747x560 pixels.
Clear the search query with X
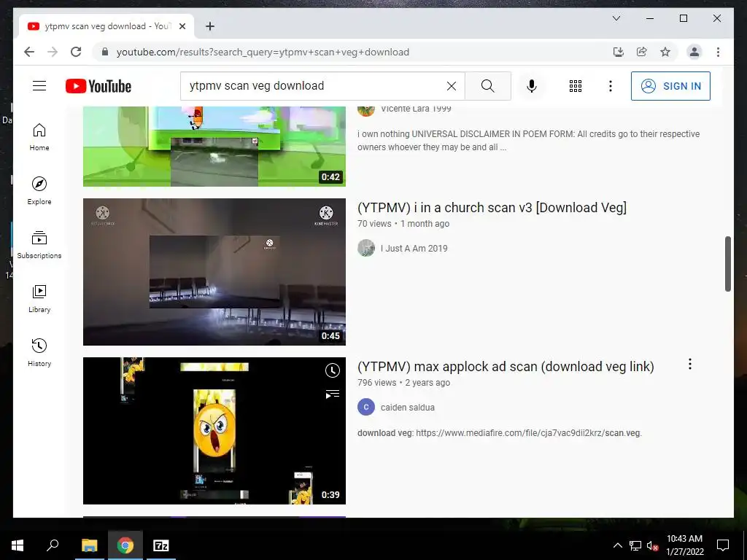(x=451, y=86)
